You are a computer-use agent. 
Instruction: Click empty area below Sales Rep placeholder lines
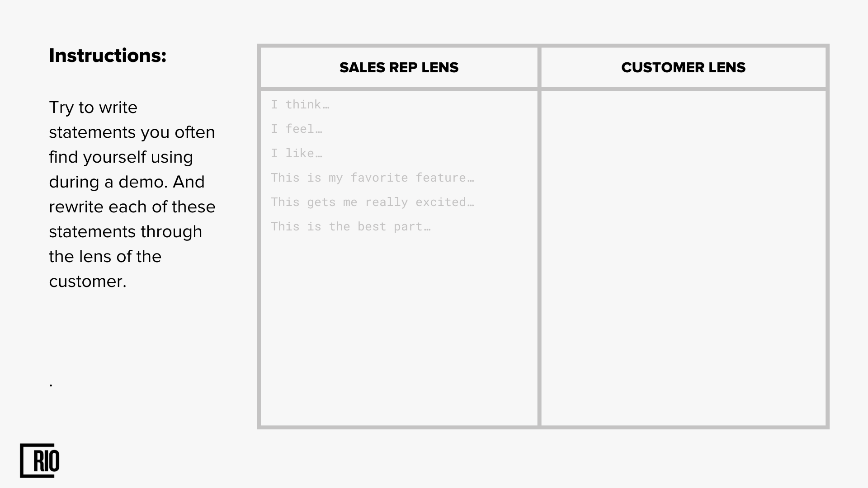point(399,330)
